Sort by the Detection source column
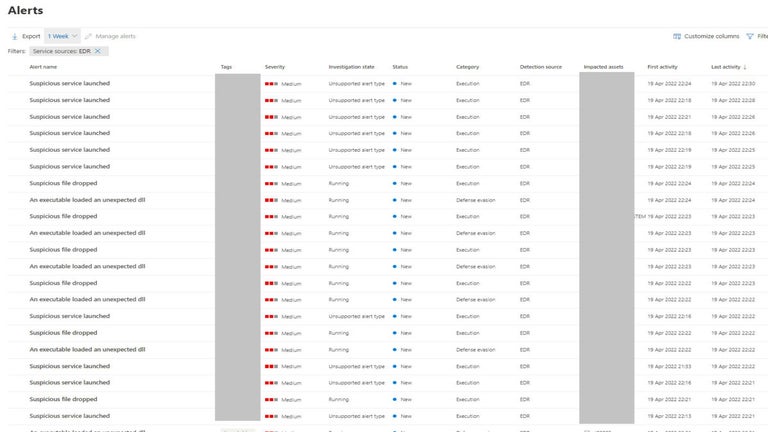The width and height of the screenshot is (768, 432). point(541,67)
